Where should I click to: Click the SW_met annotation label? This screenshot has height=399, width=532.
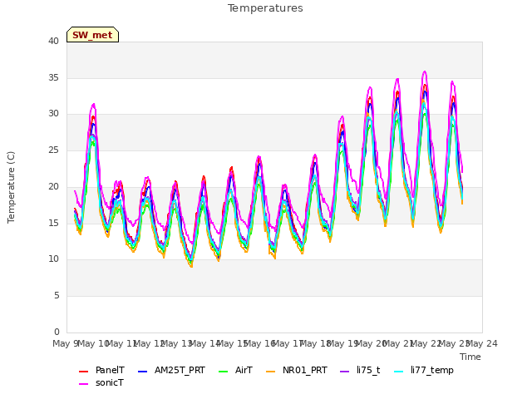coord(92,35)
